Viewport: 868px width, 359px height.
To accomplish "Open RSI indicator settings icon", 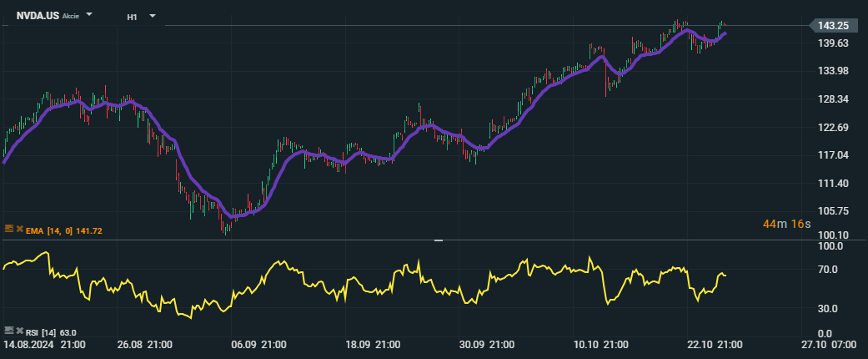I will (9, 331).
